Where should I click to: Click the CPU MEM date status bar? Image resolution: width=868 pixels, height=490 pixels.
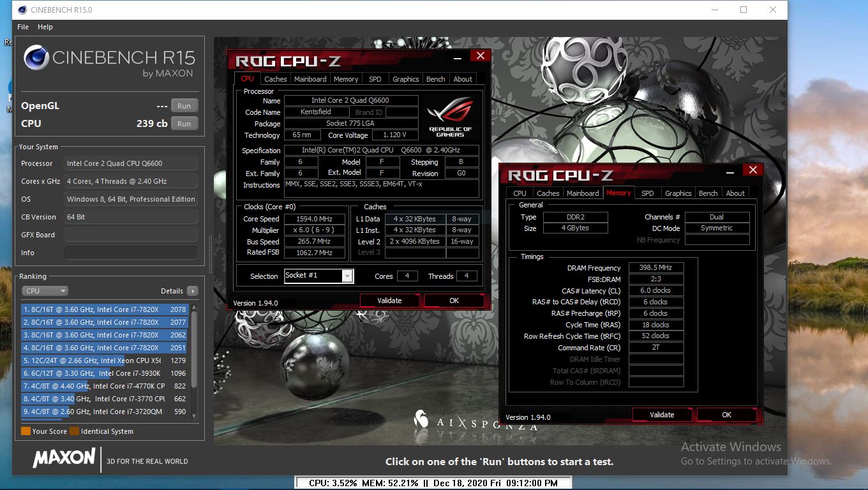pos(433,483)
